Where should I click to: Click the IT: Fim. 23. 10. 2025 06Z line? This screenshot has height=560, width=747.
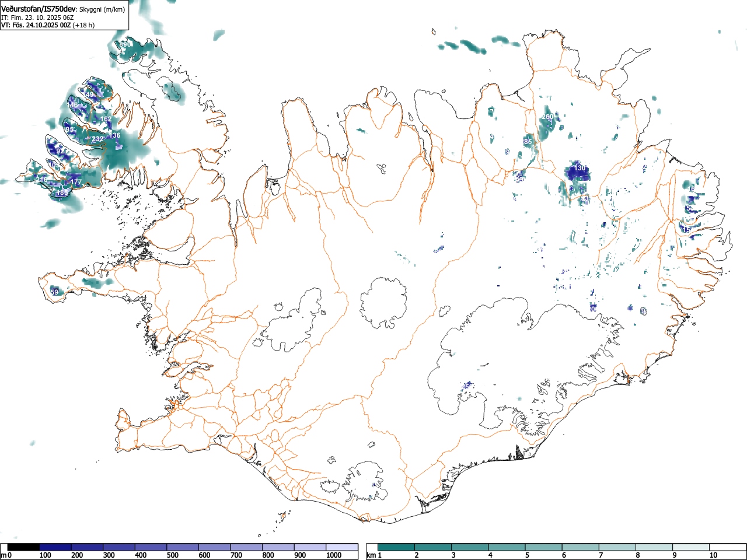pos(37,17)
